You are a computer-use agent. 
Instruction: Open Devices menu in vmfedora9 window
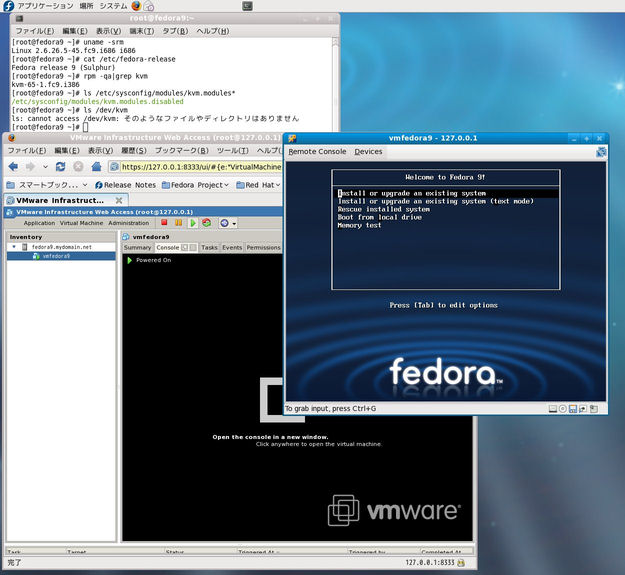coord(368,151)
